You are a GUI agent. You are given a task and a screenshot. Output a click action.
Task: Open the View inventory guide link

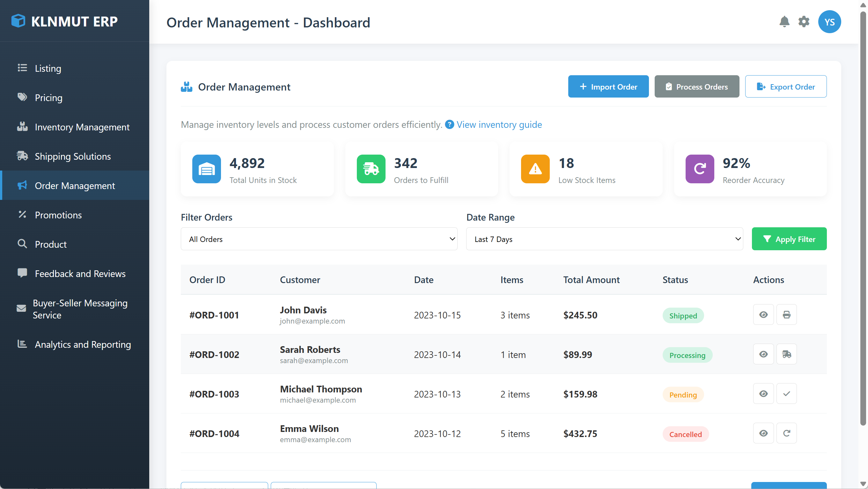point(499,124)
